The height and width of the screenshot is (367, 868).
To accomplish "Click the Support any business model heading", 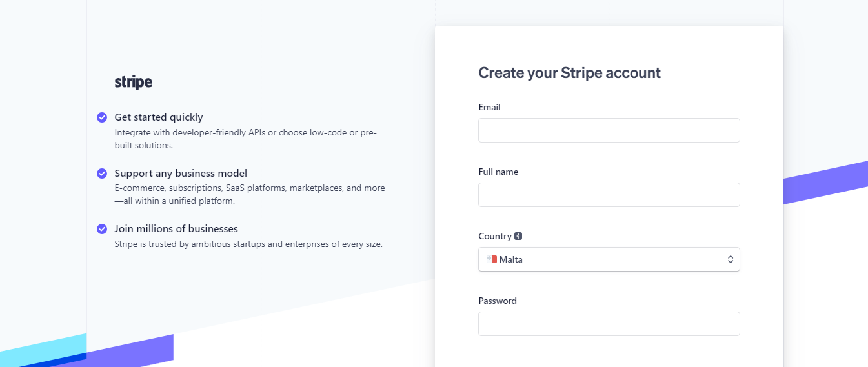I will coord(181,174).
